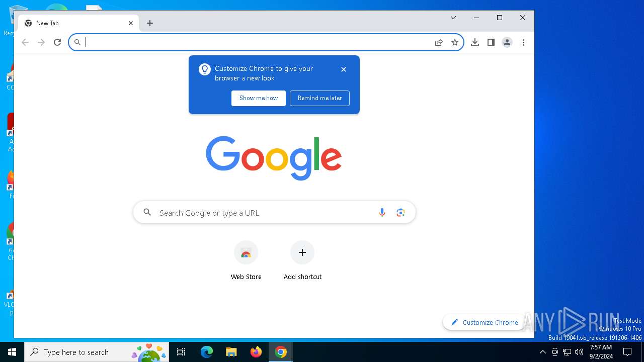Screen dimensions: 644x362
Task: Click the Chrome taskbar icon
Action: tap(281, 352)
